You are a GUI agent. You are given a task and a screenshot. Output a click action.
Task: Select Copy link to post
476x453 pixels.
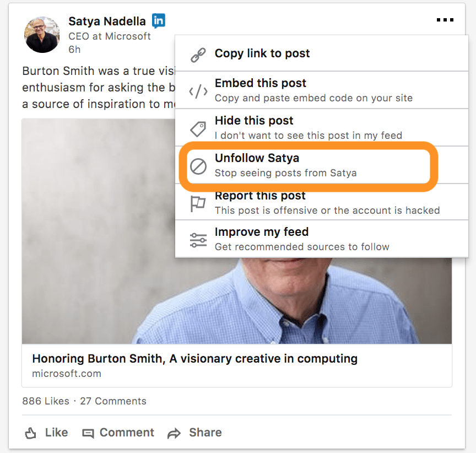322,54
